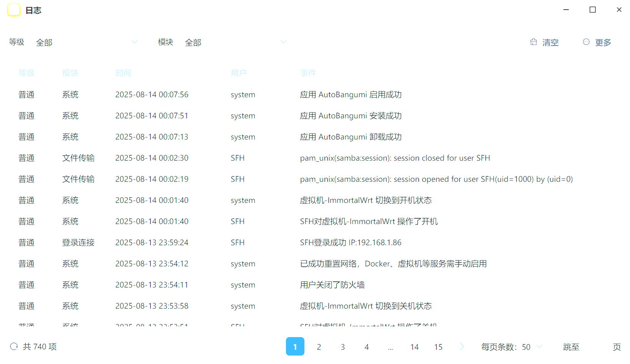
Task: Click the refresh icon beside 共 740 项
Action: (14, 346)
